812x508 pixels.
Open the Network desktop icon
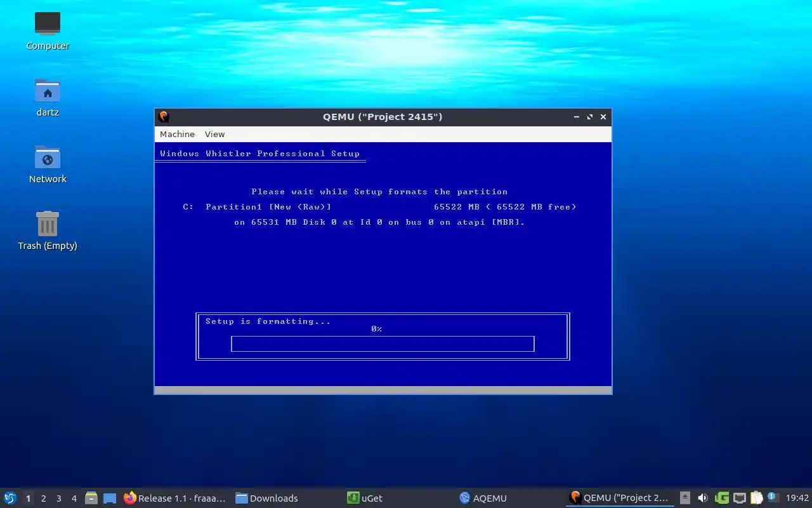48,164
